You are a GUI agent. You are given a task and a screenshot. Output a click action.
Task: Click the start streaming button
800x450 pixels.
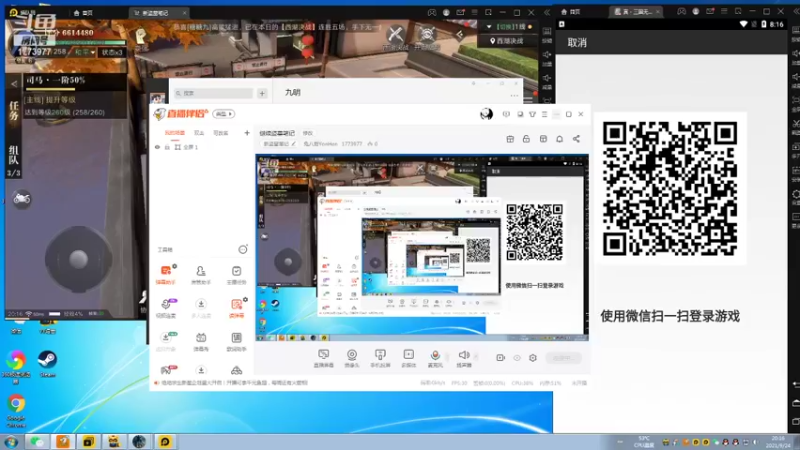pyautogui.click(x=563, y=358)
